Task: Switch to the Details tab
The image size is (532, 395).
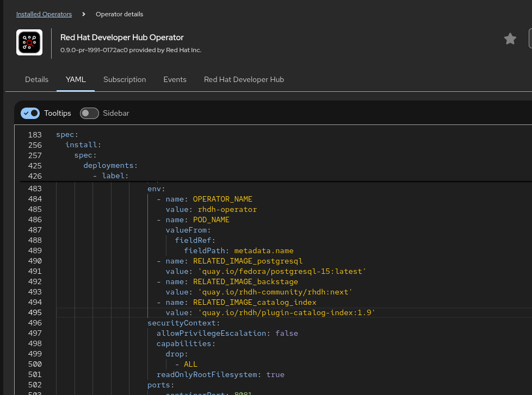Action: point(36,79)
